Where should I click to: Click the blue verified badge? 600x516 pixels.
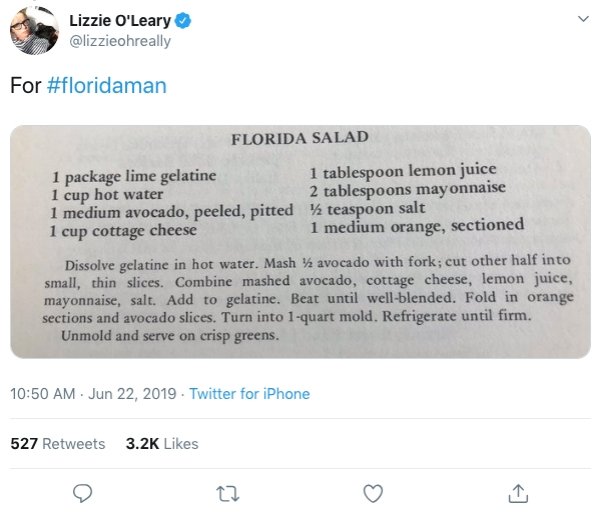click(x=183, y=21)
